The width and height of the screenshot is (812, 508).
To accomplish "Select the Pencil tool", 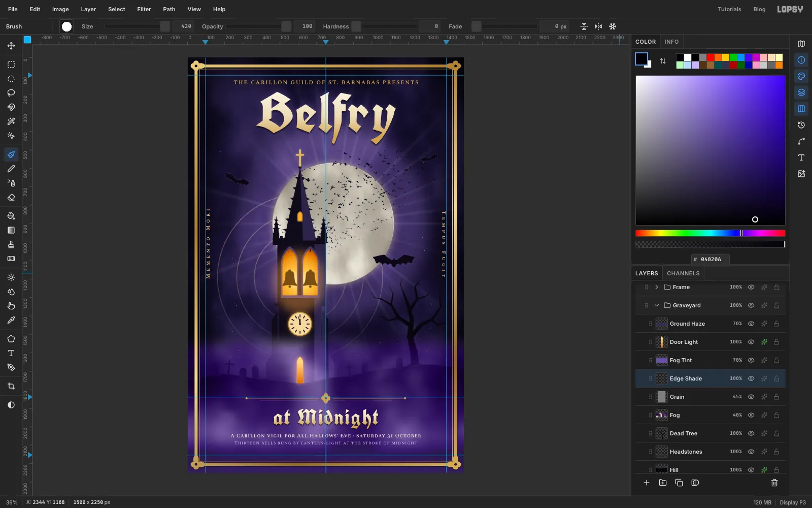I will pos(11,169).
